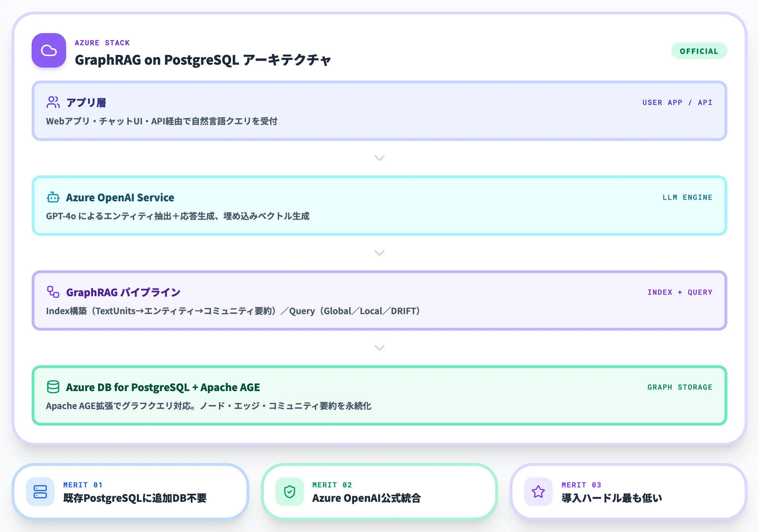Click the アプリ層 heading
Viewport: 759px width, 532px height.
(86, 102)
